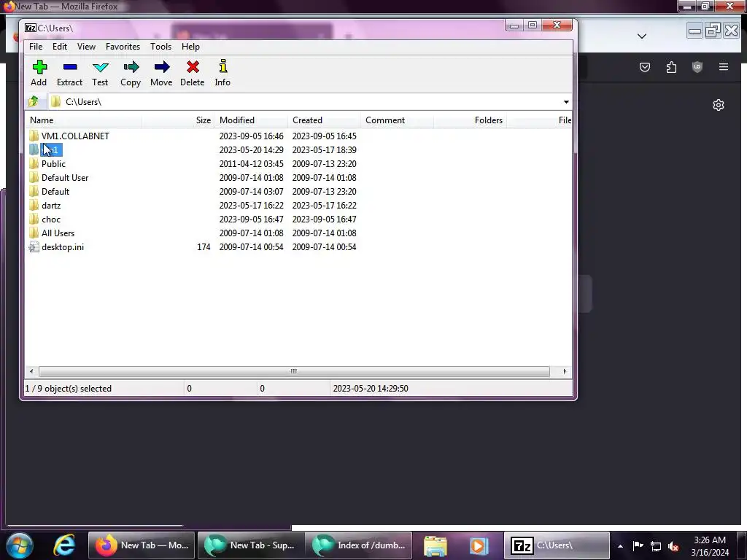Select the Default User folder

click(65, 178)
